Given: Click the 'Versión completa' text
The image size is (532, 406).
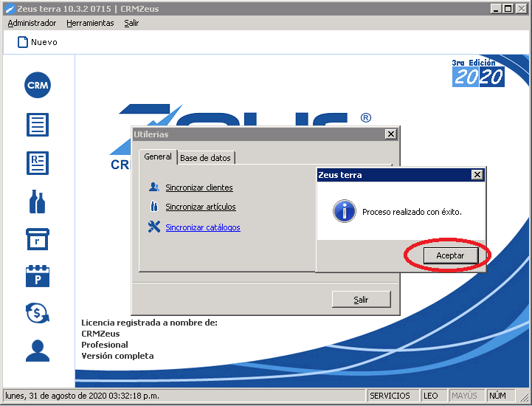Looking at the screenshot, I should pos(117,356).
